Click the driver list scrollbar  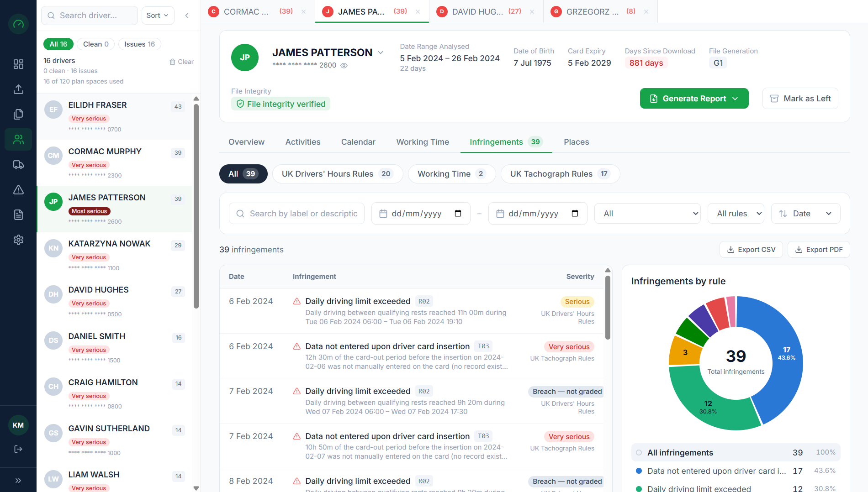click(196, 205)
